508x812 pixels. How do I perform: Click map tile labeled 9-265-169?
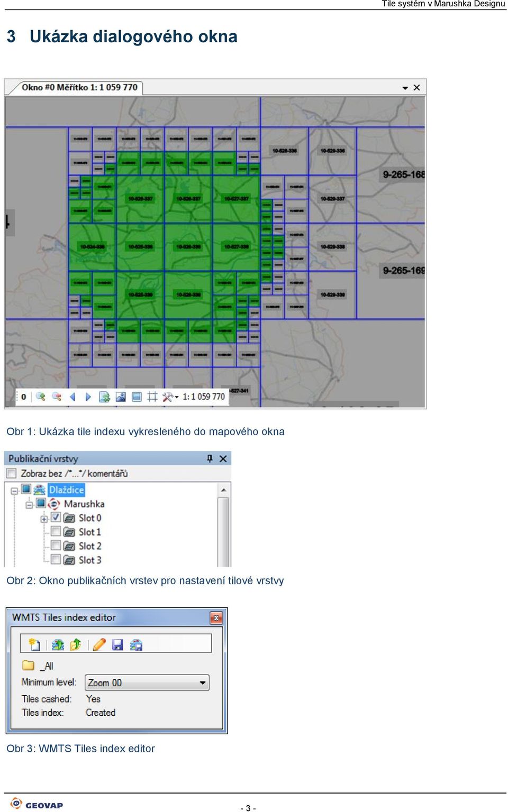[x=404, y=271]
